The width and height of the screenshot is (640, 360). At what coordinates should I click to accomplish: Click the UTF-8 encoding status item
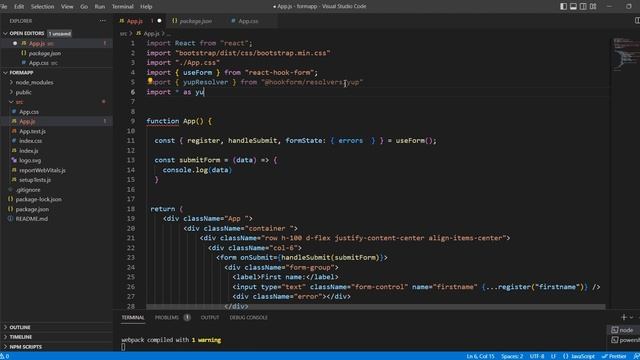pyautogui.click(x=537, y=356)
